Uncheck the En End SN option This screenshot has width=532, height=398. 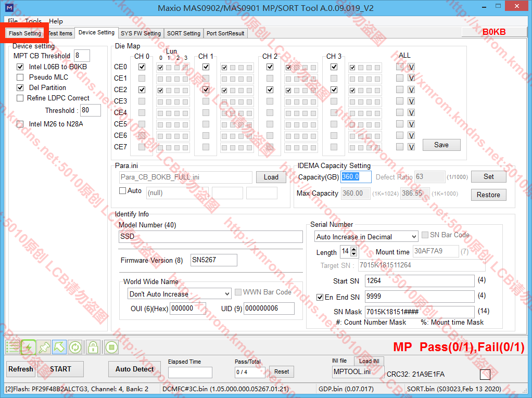coord(320,297)
